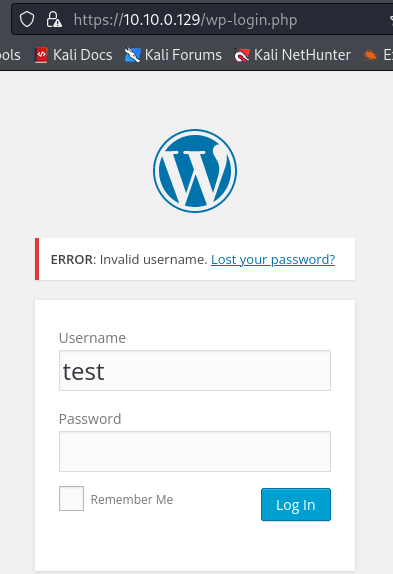Click the Log In button
393x574 pixels.
pyautogui.click(x=296, y=504)
